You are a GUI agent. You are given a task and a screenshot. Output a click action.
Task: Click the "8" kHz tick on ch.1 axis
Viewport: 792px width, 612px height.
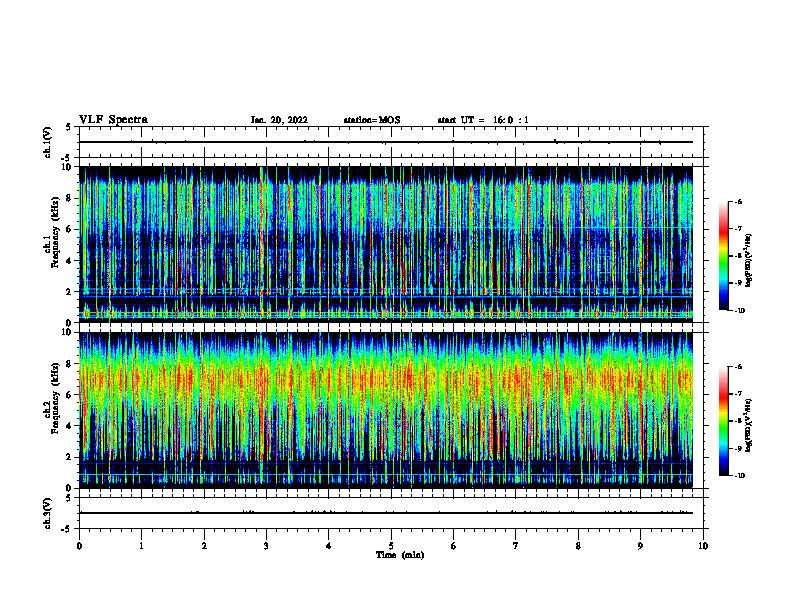[70, 198]
